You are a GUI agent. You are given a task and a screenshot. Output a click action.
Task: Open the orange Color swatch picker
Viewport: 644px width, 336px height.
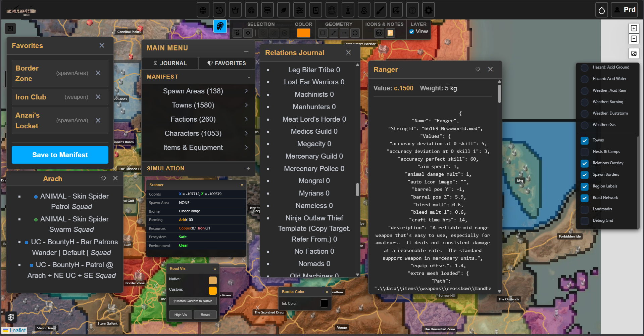click(x=303, y=33)
